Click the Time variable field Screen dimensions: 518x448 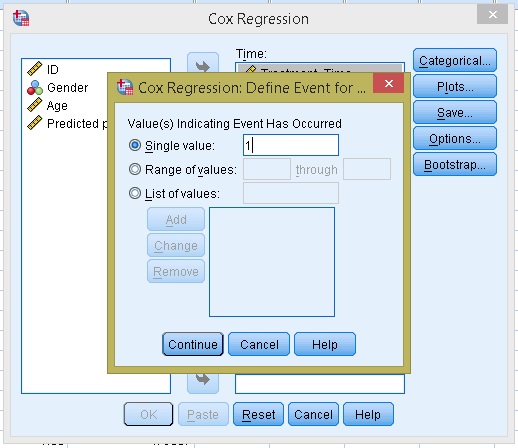(x=320, y=68)
